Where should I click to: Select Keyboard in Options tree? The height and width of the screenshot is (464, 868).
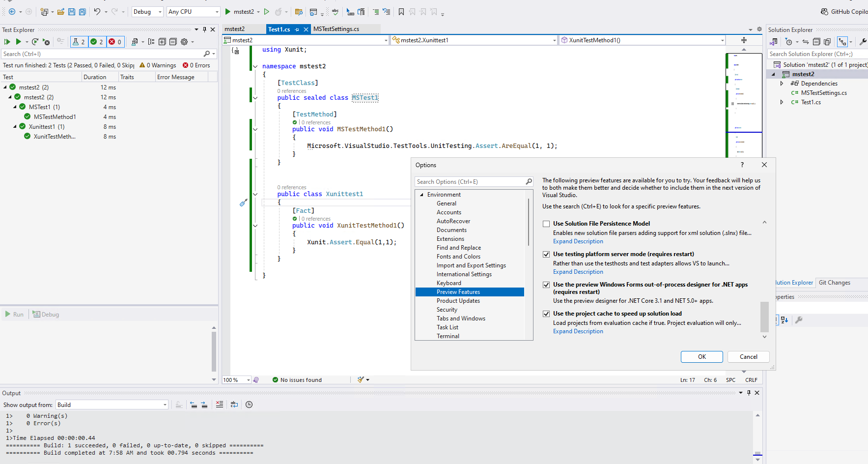click(449, 283)
